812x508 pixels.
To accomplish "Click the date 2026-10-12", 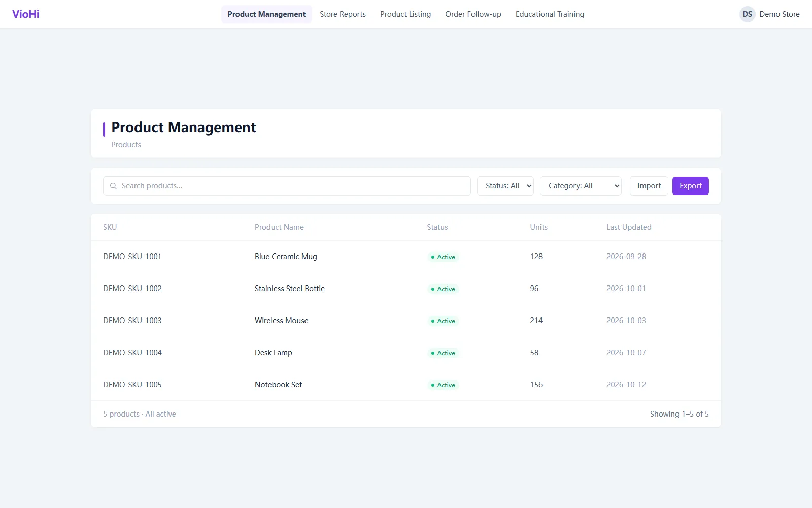I will (626, 385).
